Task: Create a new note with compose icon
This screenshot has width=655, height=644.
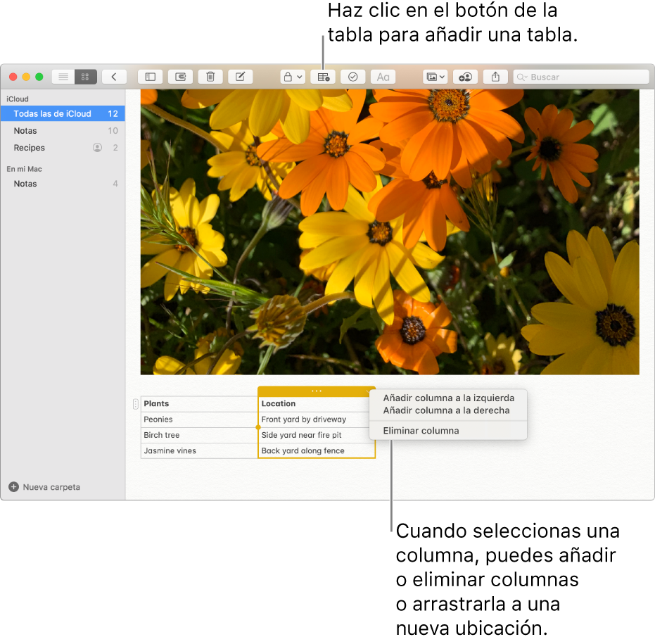Action: pyautogui.click(x=241, y=77)
